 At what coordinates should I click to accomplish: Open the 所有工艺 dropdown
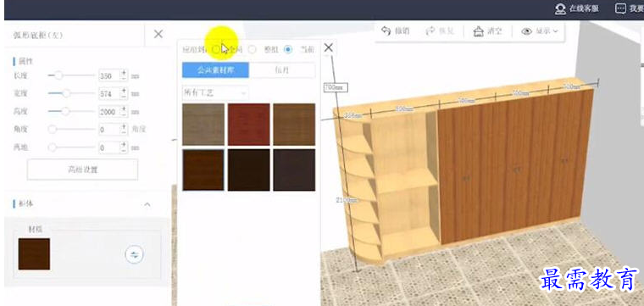coord(214,93)
